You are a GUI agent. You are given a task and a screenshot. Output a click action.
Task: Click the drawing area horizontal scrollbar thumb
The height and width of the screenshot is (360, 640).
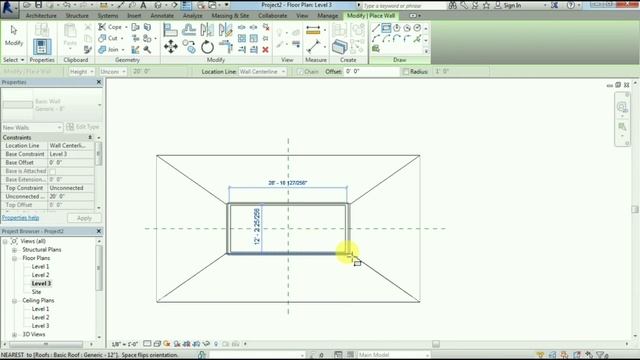(436, 344)
